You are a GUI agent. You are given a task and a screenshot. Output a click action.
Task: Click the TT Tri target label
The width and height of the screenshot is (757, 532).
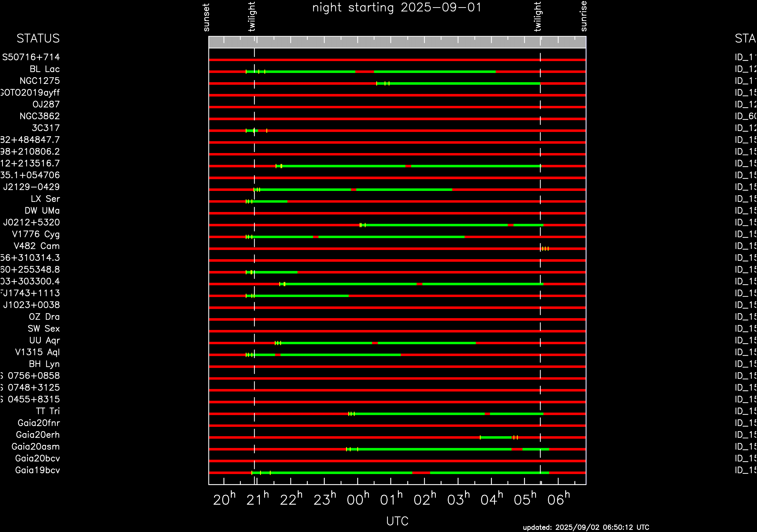(x=48, y=411)
